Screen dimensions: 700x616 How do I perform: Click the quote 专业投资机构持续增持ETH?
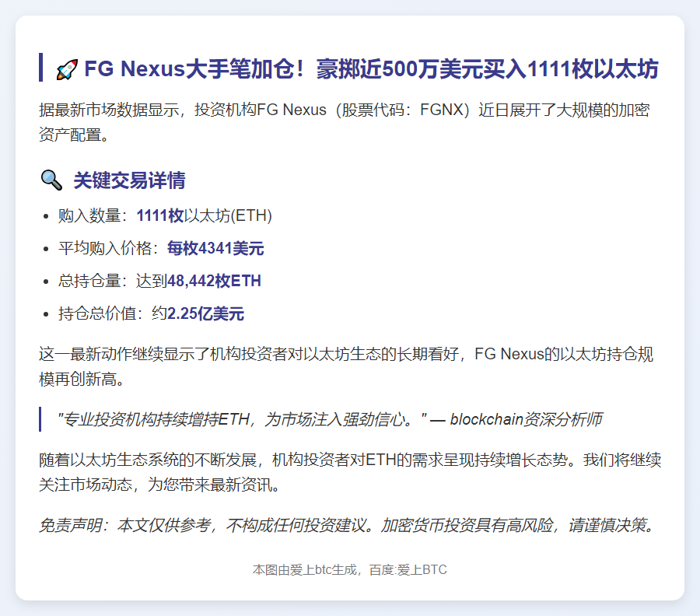click(241, 419)
